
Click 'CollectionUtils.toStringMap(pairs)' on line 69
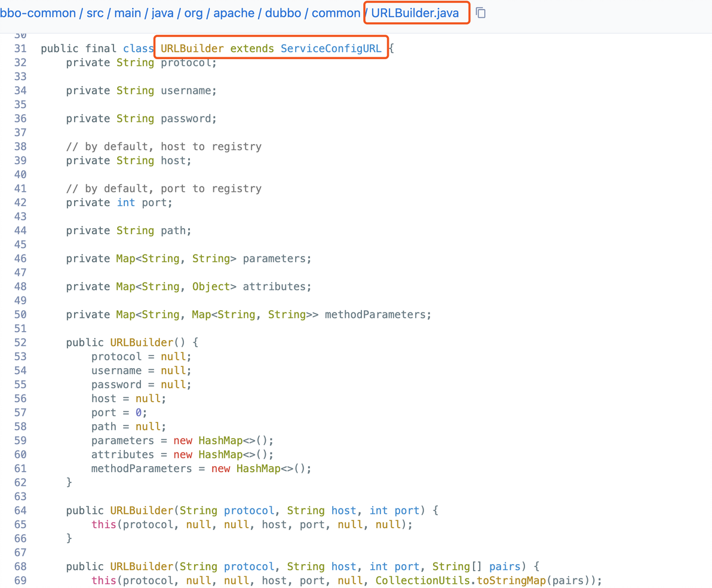[x=485, y=581]
